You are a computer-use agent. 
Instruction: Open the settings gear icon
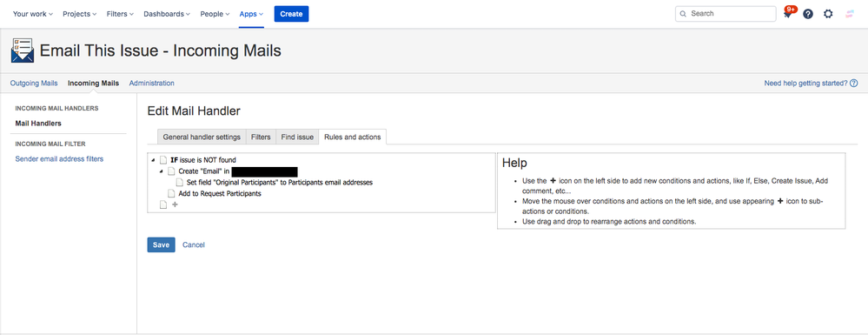(x=828, y=14)
